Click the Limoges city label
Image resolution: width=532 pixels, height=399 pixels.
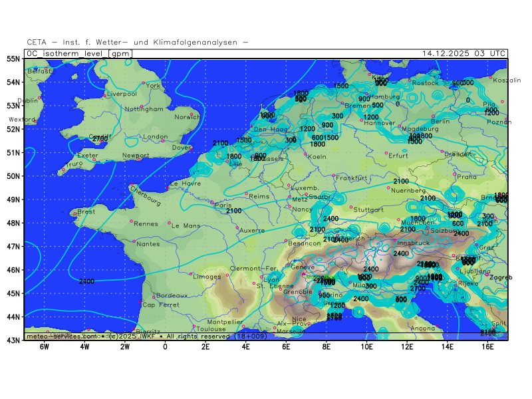point(207,277)
